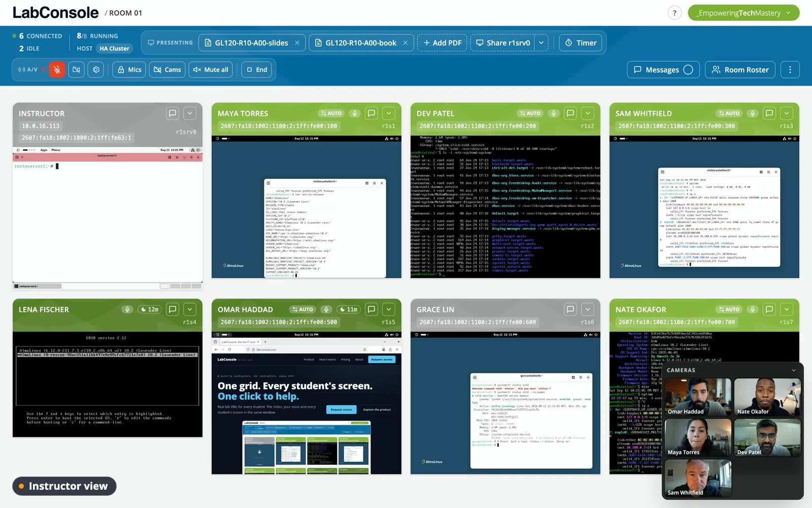Toggle the host camera off icon

click(76, 70)
